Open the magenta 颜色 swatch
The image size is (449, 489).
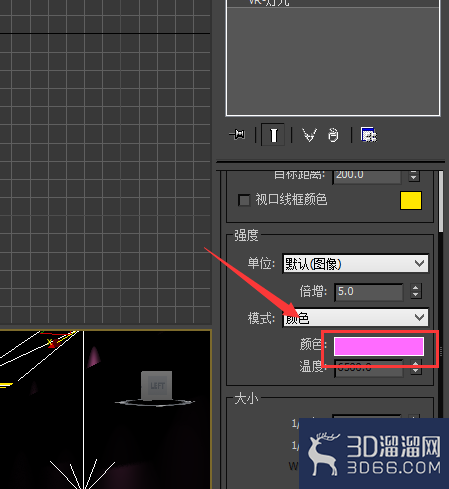click(x=379, y=346)
